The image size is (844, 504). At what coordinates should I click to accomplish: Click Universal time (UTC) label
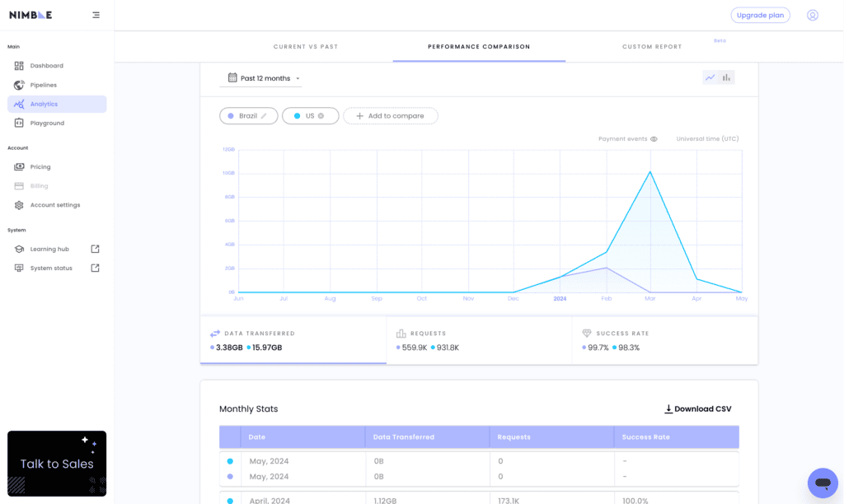707,139
